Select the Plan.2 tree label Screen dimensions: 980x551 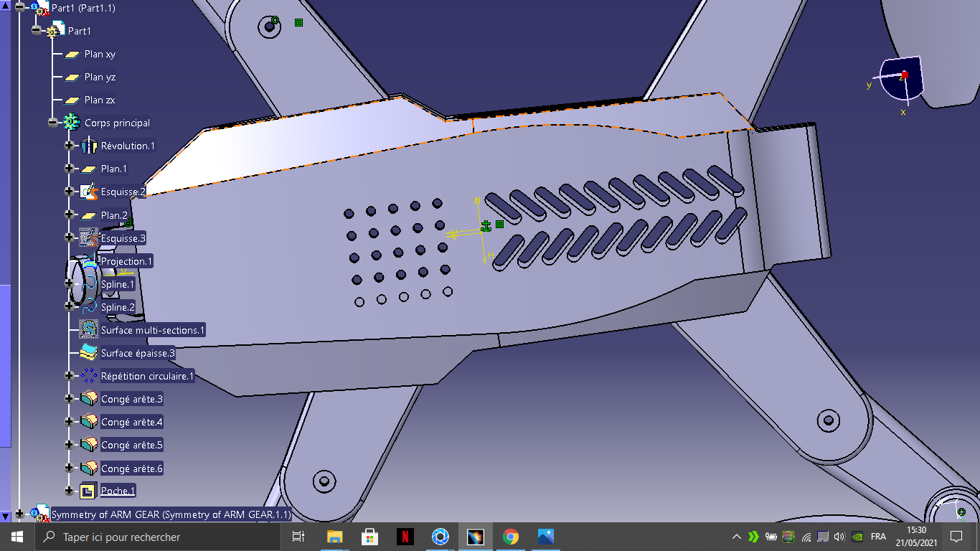click(114, 215)
